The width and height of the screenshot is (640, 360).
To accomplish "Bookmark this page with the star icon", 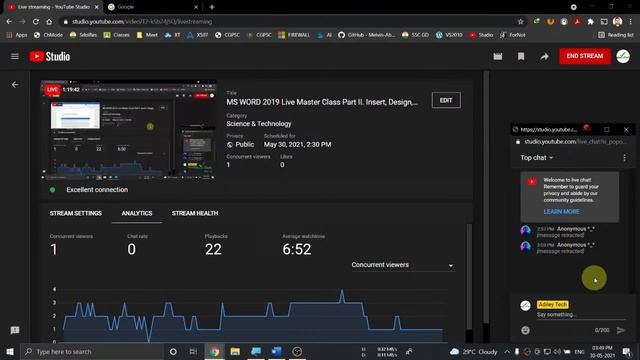I will (x=520, y=21).
